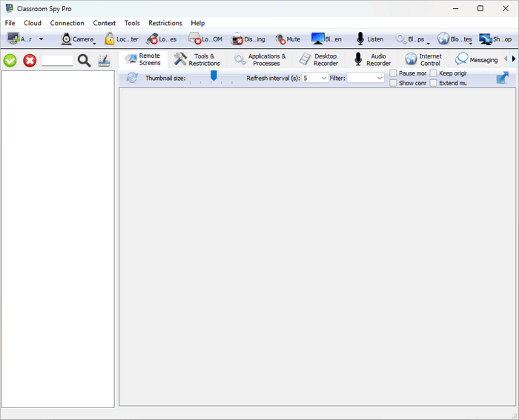Click the search box beside the magnifier
Image resolution: width=519 pixels, height=420 pixels.
point(57,61)
